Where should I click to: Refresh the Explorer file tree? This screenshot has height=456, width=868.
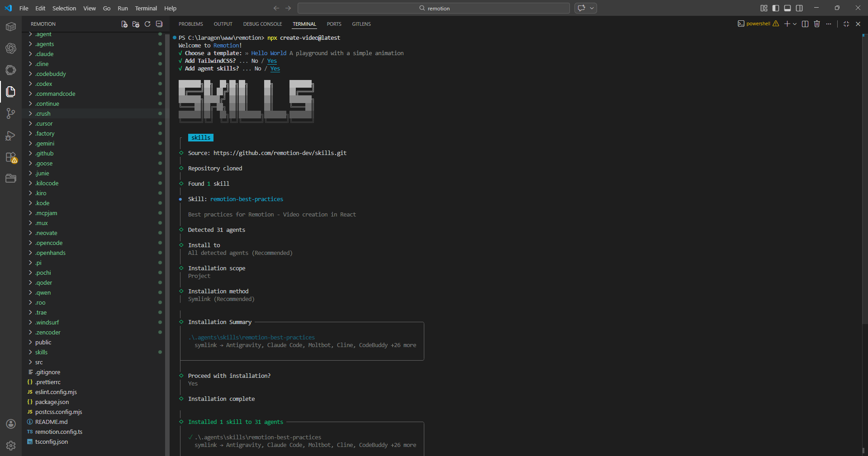pyautogui.click(x=147, y=24)
